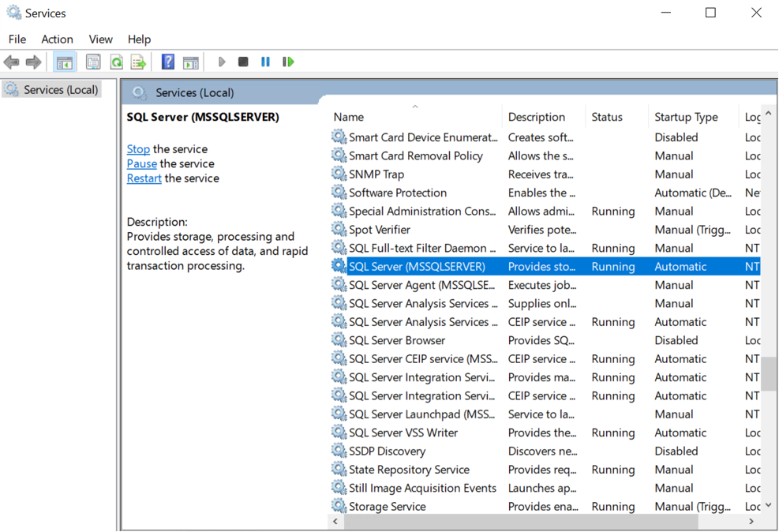Click the horizontal scrollbar thumb

coord(521,521)
